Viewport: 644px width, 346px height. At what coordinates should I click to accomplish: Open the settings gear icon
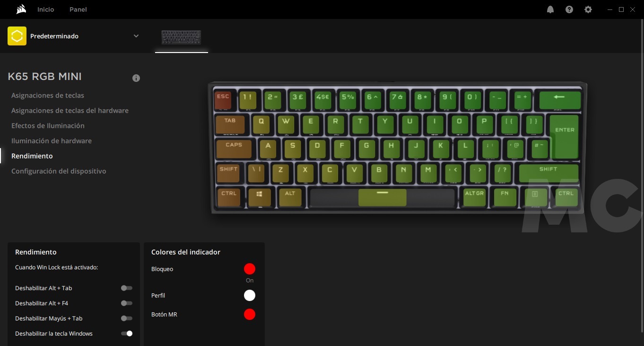tap(588, 9)
